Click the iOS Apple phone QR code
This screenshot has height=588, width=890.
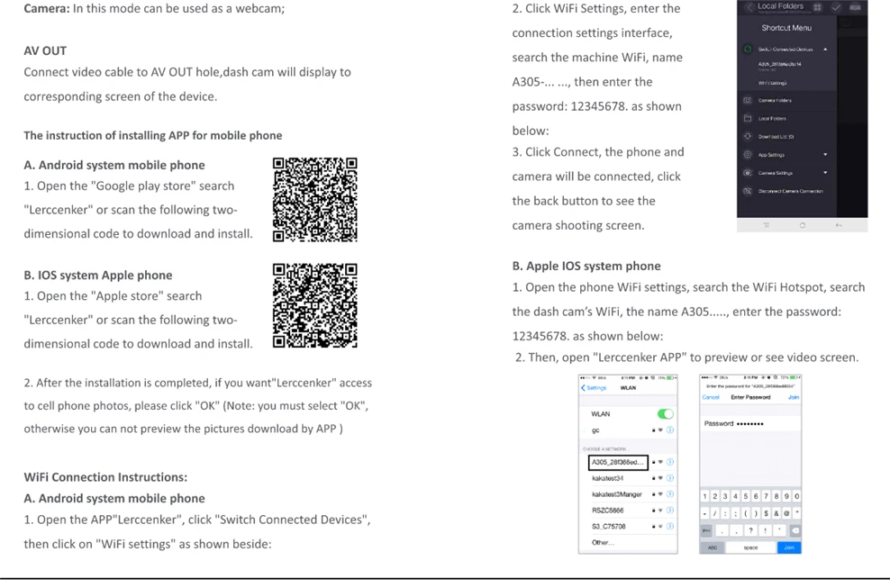315,305
